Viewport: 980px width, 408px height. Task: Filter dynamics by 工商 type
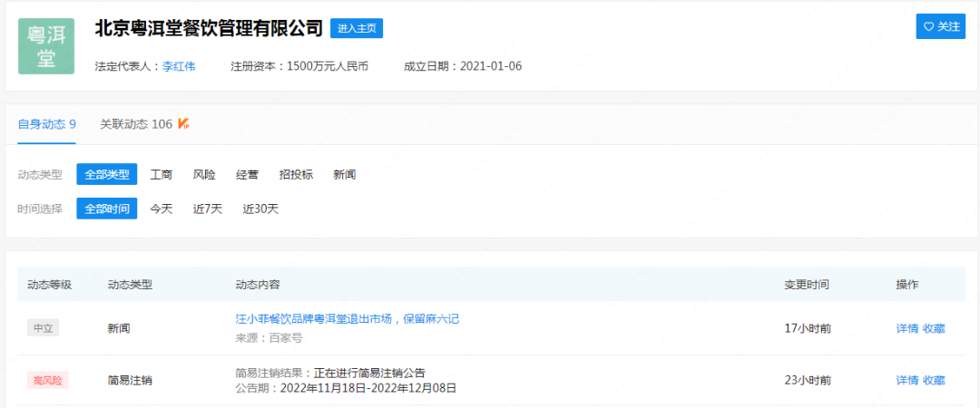162,174
